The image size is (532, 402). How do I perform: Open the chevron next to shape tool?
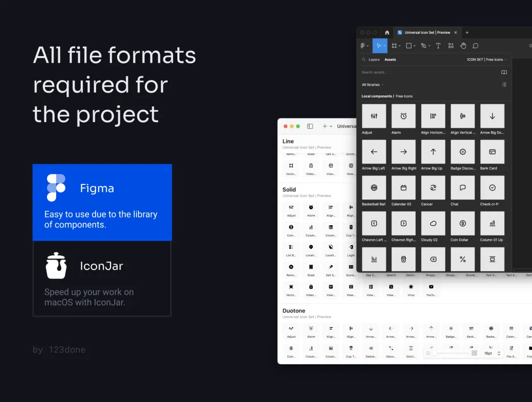pyautogui.click(x=414, y=46)
